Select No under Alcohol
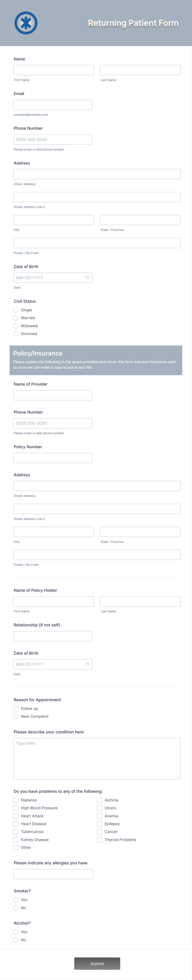192x980 pixels. 16,940
